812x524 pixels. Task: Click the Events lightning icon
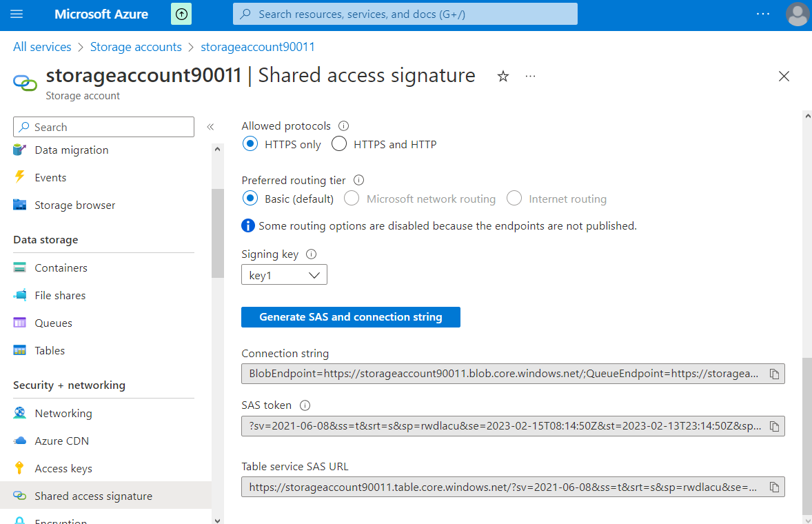pyautogui.click(x=20, y=178)
